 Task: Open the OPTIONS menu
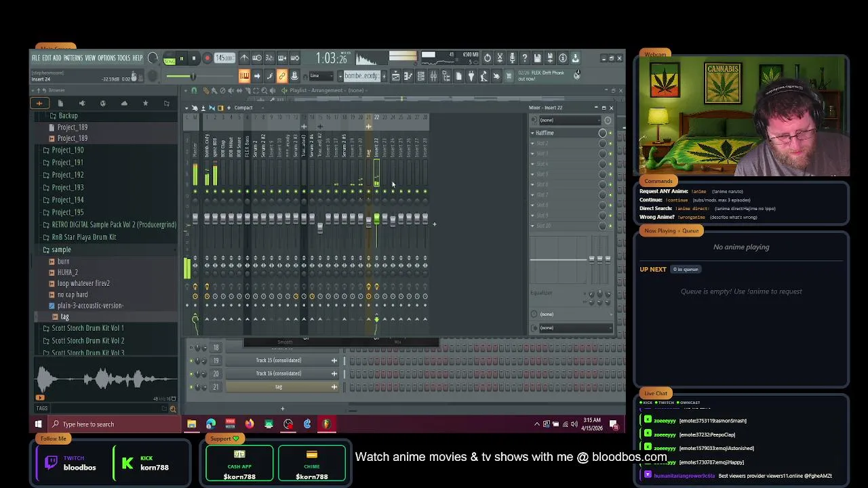click(106, 58)
